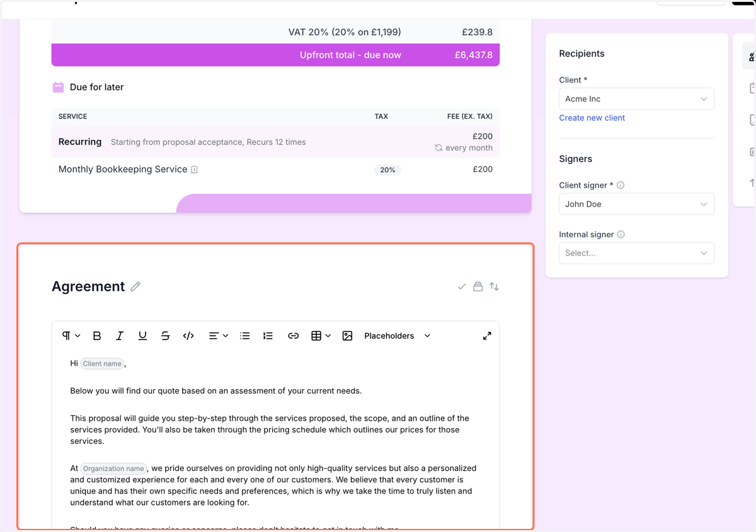Click the Monthly Bookkeeping Service row label
The image size is (756, 532).
pos(123,169)
